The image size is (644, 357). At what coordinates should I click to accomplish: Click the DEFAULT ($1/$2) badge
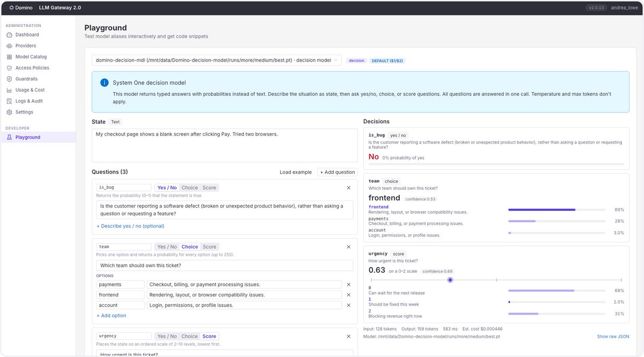click(387, 61)
